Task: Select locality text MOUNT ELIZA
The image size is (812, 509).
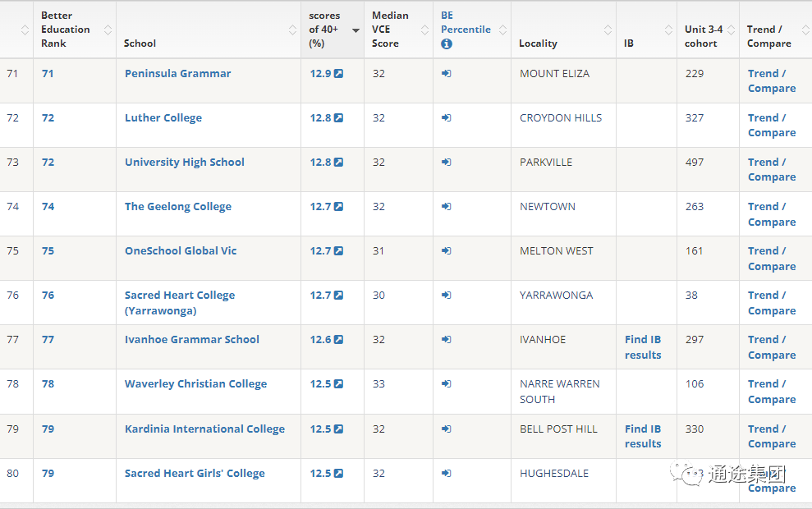Action: click(x=555, y=74)
